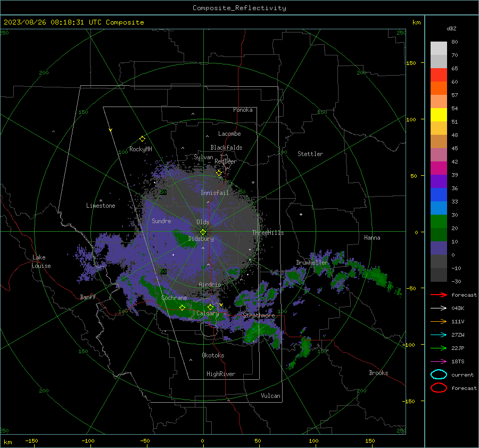Select the green 22JP arrow legend icon
This screenshot has height=448, width=479.
[439, 348]
